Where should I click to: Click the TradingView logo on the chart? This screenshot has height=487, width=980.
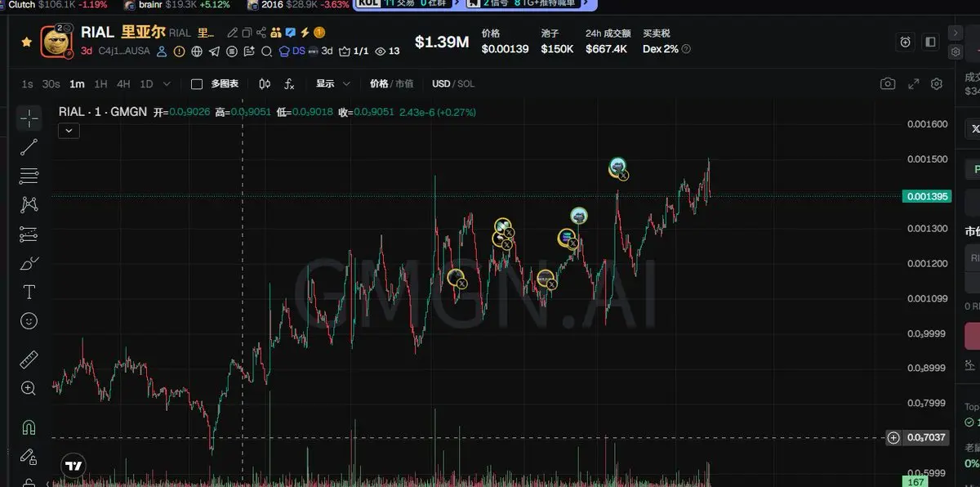coord(74,467)
